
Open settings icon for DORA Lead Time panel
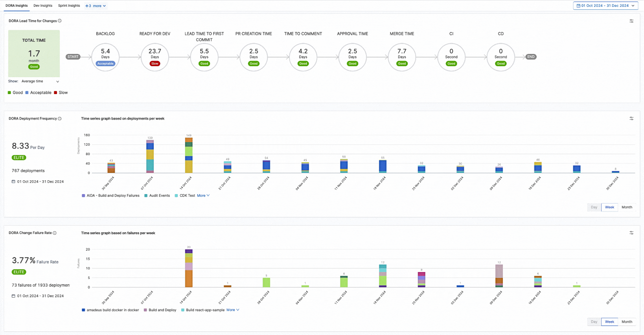click(x=631, y=21)
